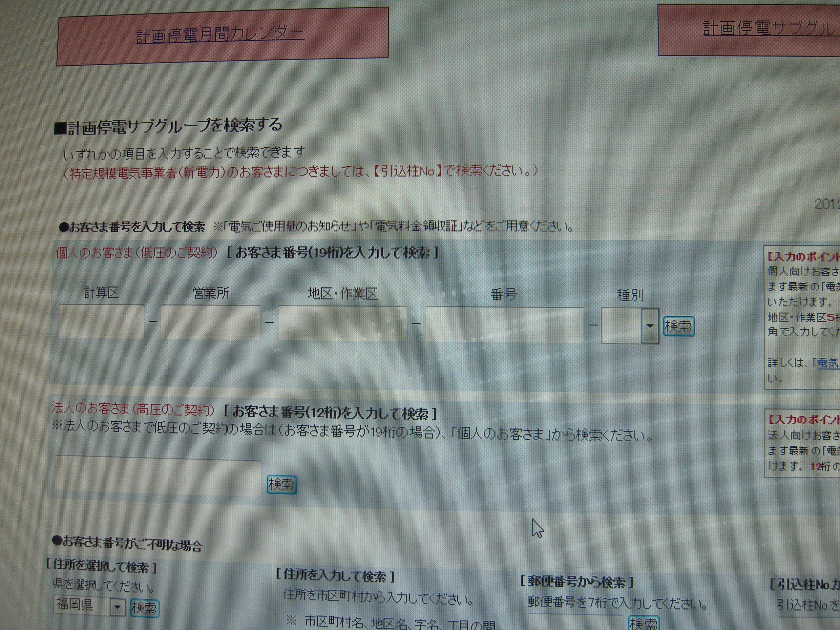The image size is (840, 630).
Task: Click the label 郵便番号から検索
Action: pos(577,582)
